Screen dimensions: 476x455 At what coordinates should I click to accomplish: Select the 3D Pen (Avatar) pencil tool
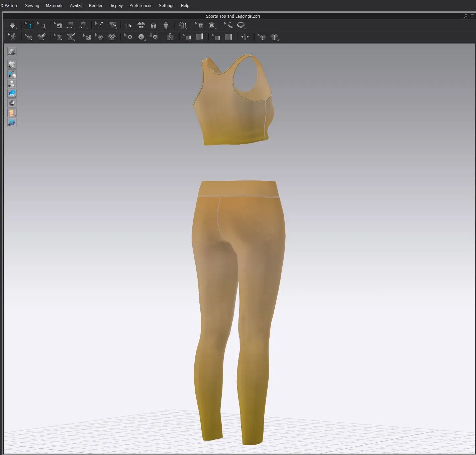click(x=71, y=37)
